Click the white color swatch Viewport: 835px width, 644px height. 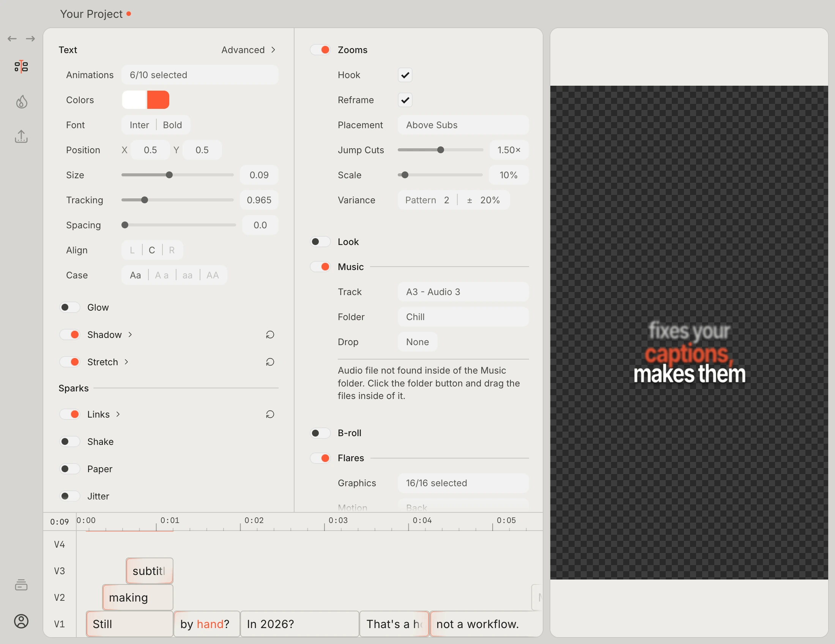134,100
